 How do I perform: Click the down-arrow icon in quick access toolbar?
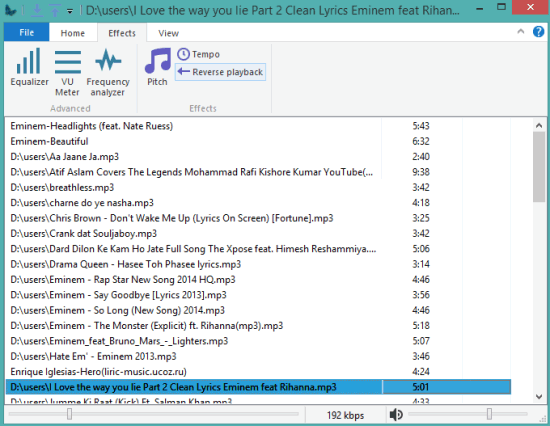pos(36,11)
